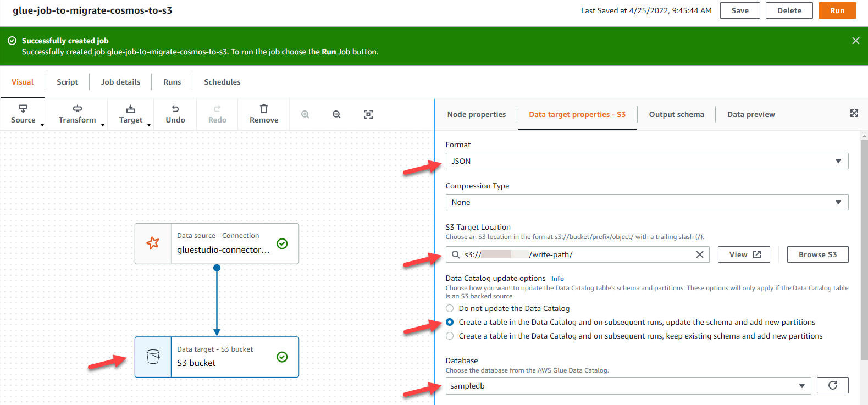Click the Transform toolbar icon
Screen dimensions: 868x405
(x=78, y=109)
